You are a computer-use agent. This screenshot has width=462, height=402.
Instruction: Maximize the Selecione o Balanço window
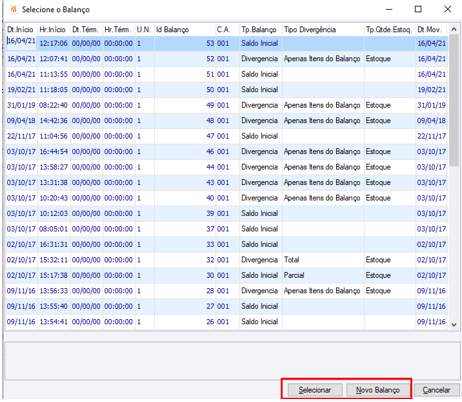418,9
